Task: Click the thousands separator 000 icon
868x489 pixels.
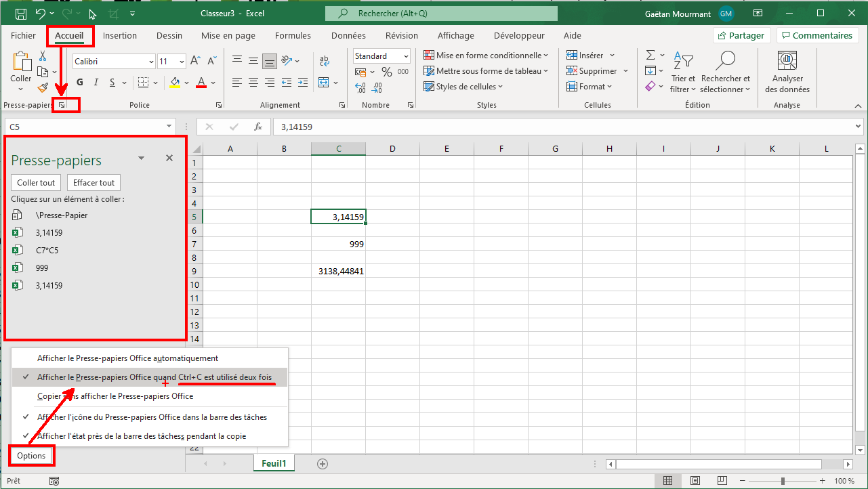Action: pyautogui.click(x=403, y=72)
